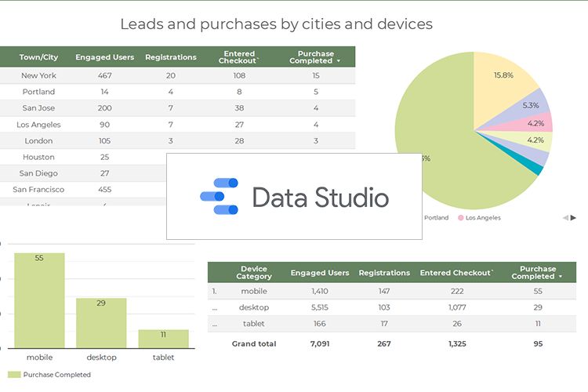Select the desktop bar showing 29

[101, 323]
